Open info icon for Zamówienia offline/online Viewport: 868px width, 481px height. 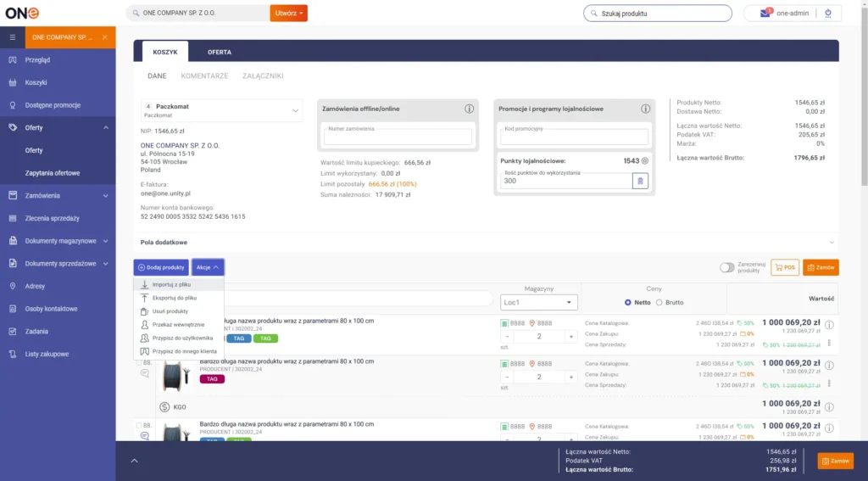pyautogui.click(x=469, y=109)
